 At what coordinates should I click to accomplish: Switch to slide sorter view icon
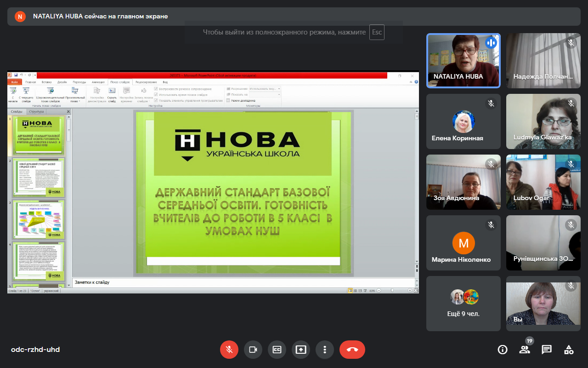click(x=355, y=290)
